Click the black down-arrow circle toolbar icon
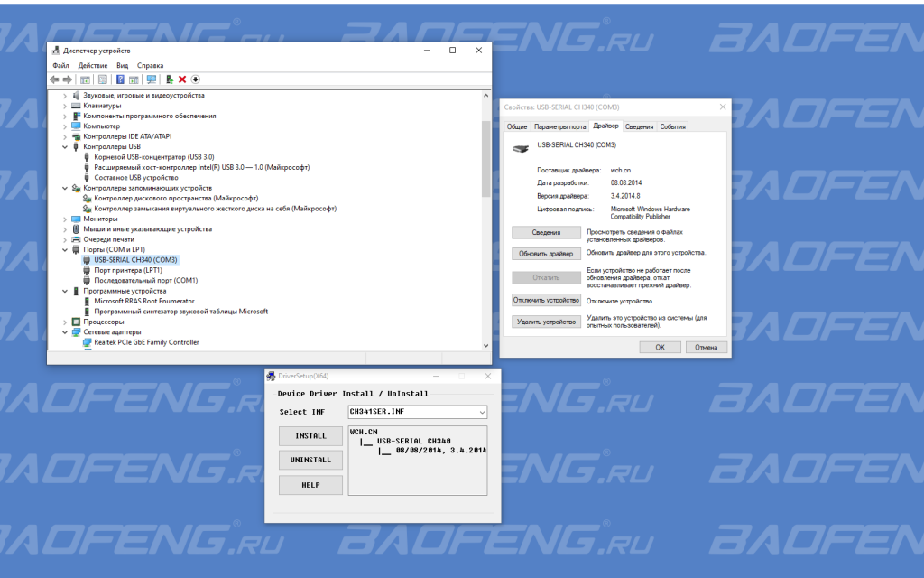 coord(195,79)
